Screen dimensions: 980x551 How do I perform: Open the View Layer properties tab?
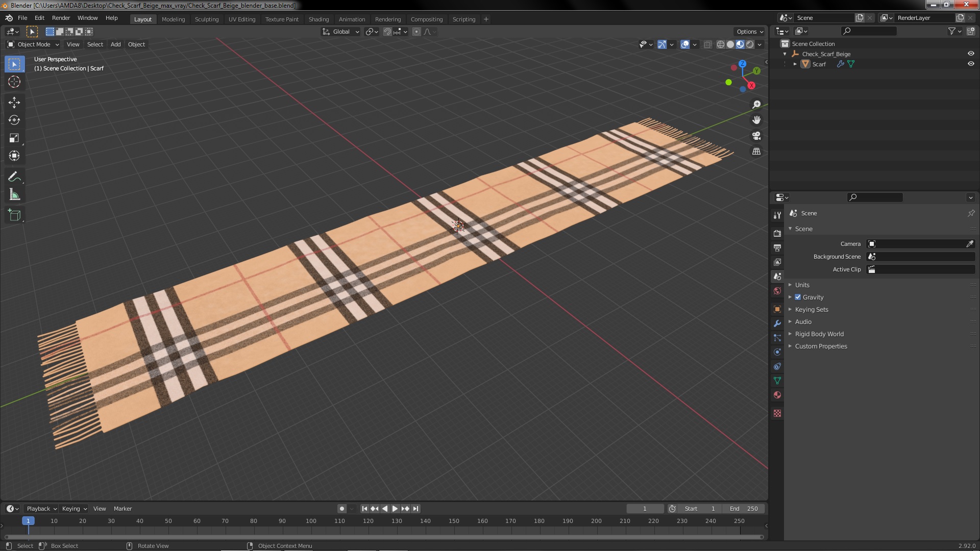[x=777, y=262]
